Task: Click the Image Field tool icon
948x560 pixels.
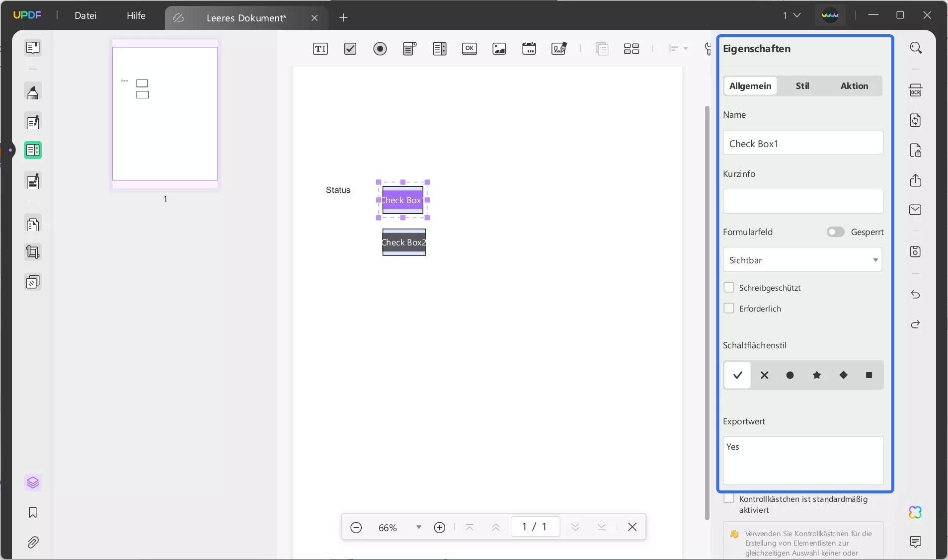Action: (x=499, y=49)
